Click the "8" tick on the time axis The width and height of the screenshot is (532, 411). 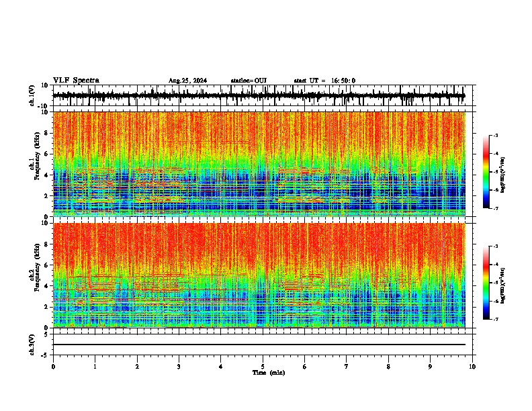pos(388,367)
